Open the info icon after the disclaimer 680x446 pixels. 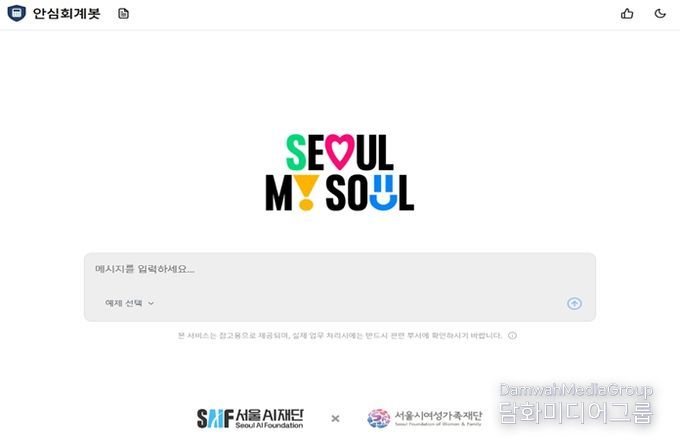point(513,335)
